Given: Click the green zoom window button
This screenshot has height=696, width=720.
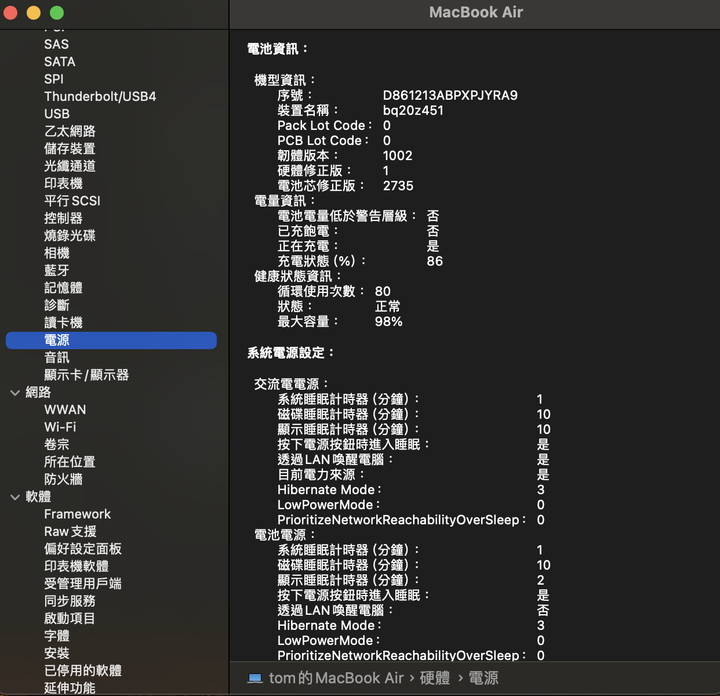Looking at the screenshot, I should point(57,13).
